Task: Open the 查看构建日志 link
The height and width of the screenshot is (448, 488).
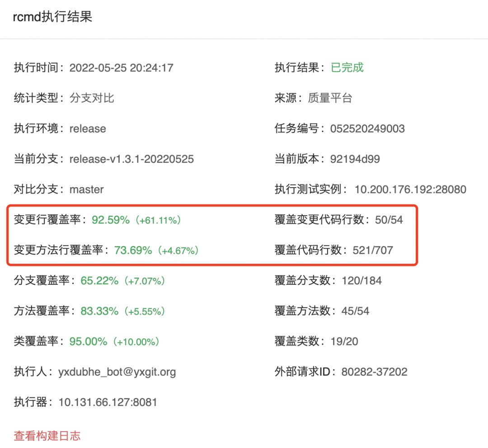Action: tap(47, 435)
